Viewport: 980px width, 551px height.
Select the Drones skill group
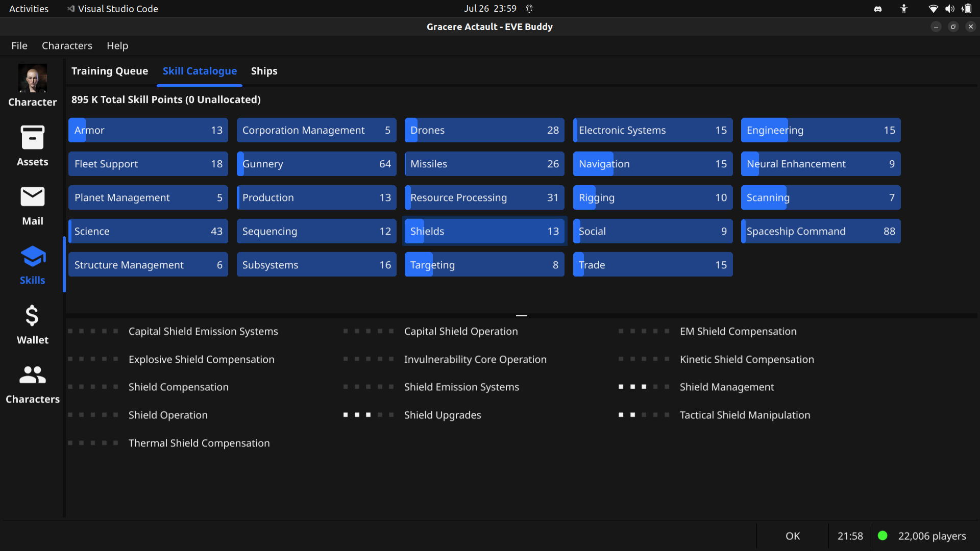(484, 130)
